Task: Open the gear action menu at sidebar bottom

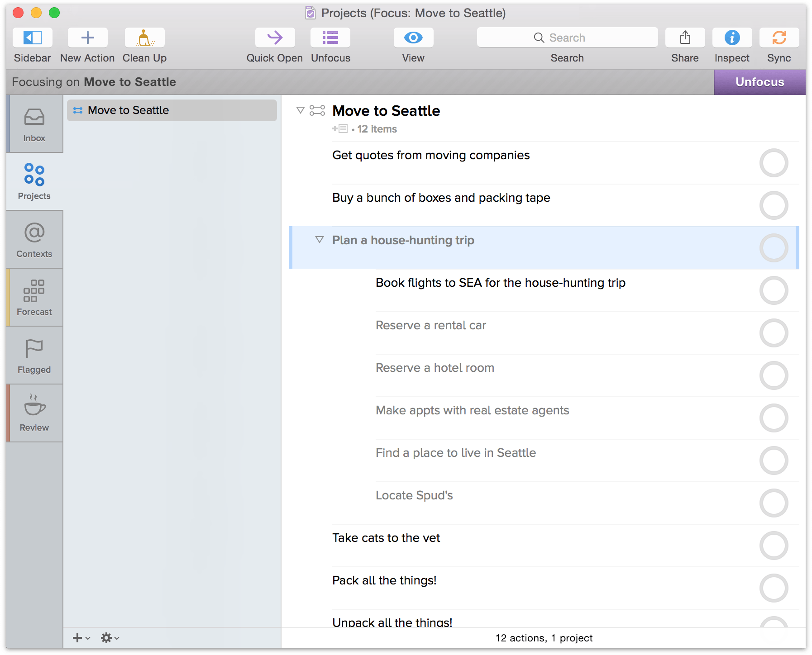Action: [110, 638]
